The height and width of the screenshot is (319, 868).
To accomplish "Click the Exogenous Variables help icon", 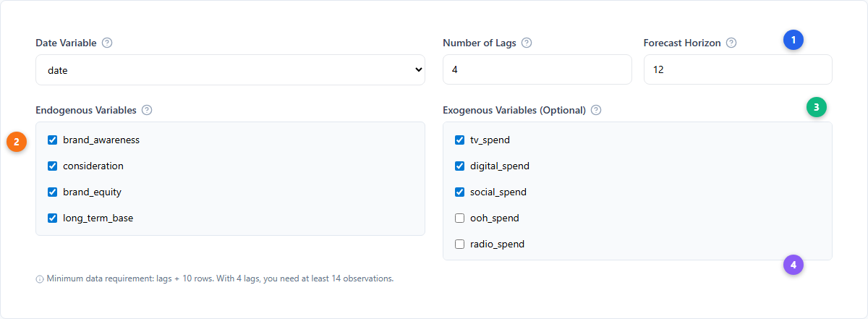I will pos(596,111).
